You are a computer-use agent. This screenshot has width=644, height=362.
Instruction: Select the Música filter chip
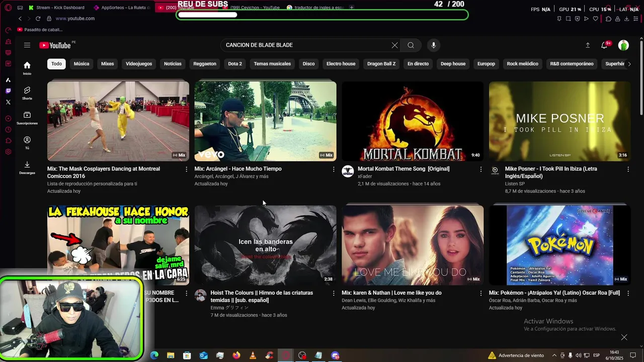coord(82,64)
